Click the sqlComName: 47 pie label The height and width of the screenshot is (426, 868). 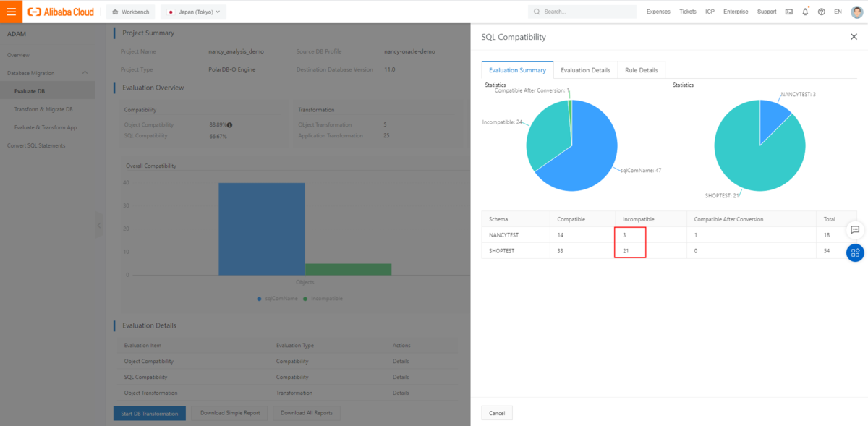[x=641, y=170]
